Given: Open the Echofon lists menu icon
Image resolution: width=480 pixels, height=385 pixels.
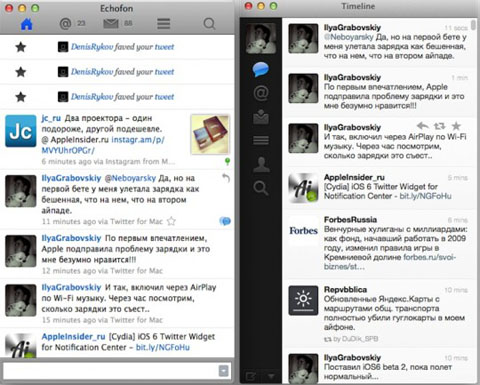Looking at the screenshot, I should coord(164,24).
